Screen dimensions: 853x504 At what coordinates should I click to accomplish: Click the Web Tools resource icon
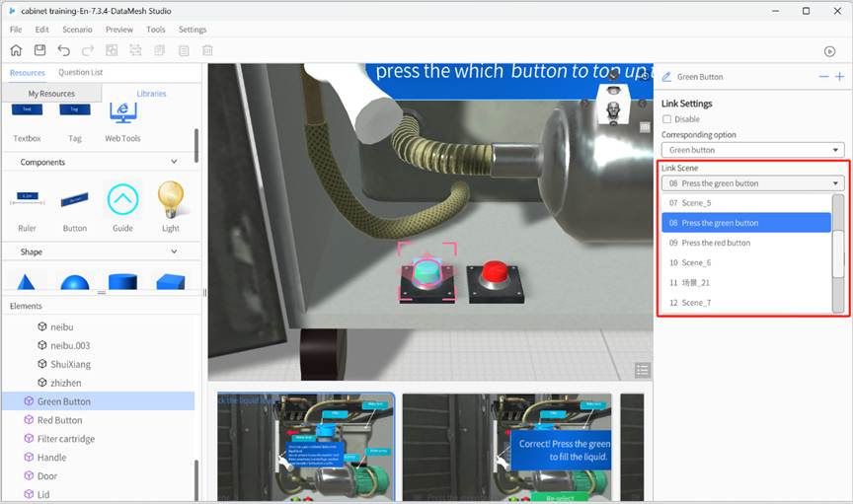tap(122, 111)
